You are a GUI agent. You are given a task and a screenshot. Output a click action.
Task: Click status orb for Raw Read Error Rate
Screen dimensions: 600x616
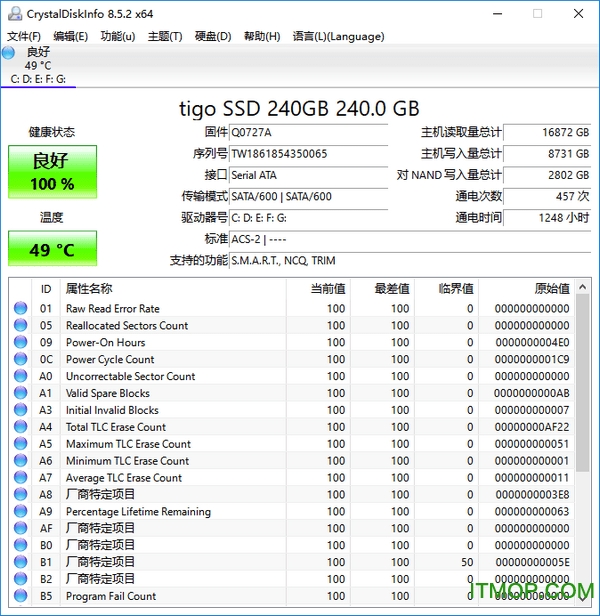[x=20, y=308]
